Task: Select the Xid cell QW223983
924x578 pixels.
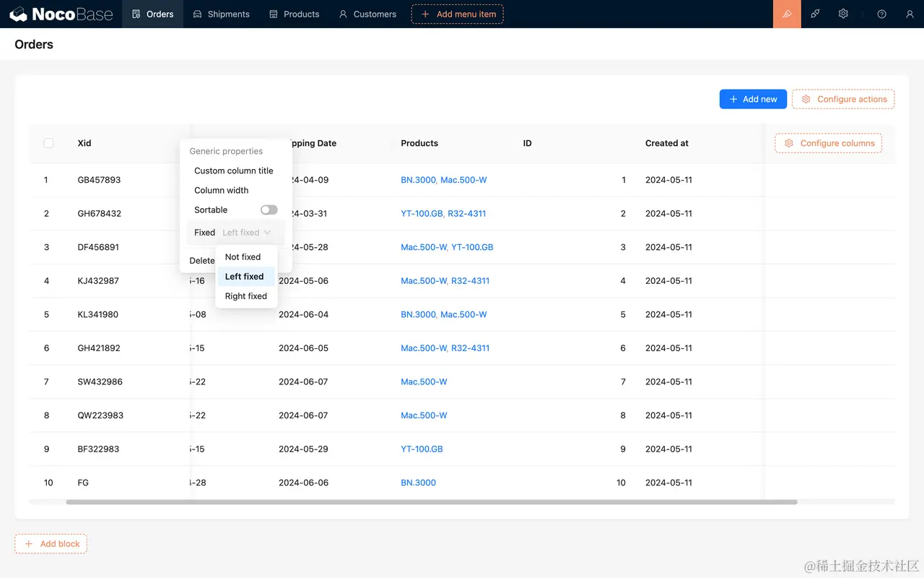Action: point(100,415)
